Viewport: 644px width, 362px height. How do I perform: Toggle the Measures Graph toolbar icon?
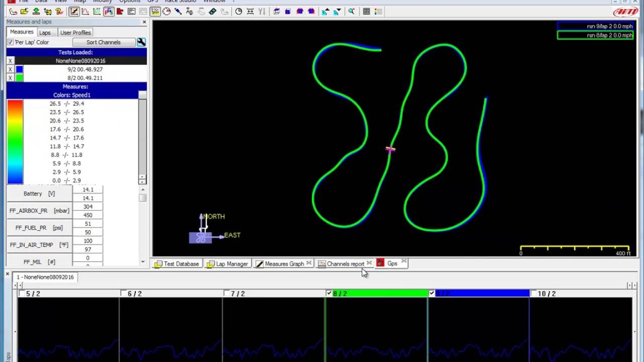point(74,11)
